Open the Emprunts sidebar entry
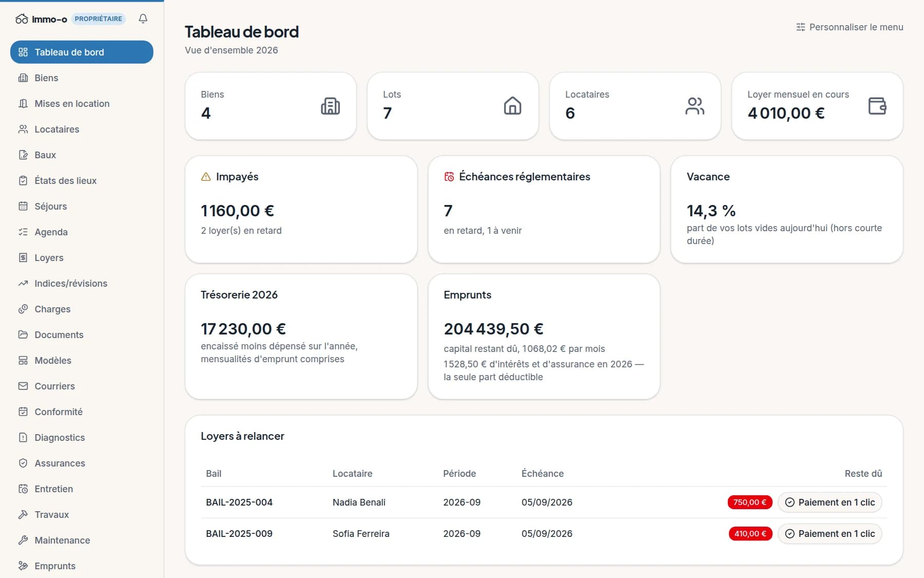 point(82,566)
